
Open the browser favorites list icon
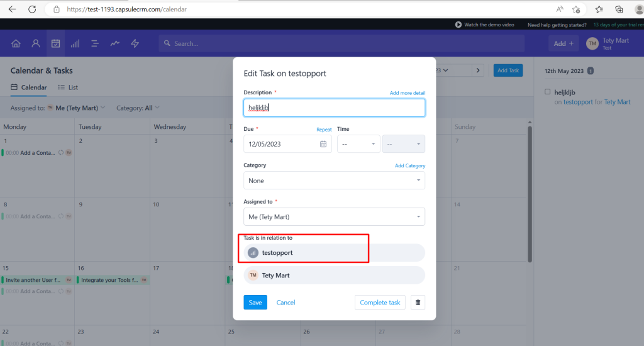pyautogui.click(x=599, y=9)
